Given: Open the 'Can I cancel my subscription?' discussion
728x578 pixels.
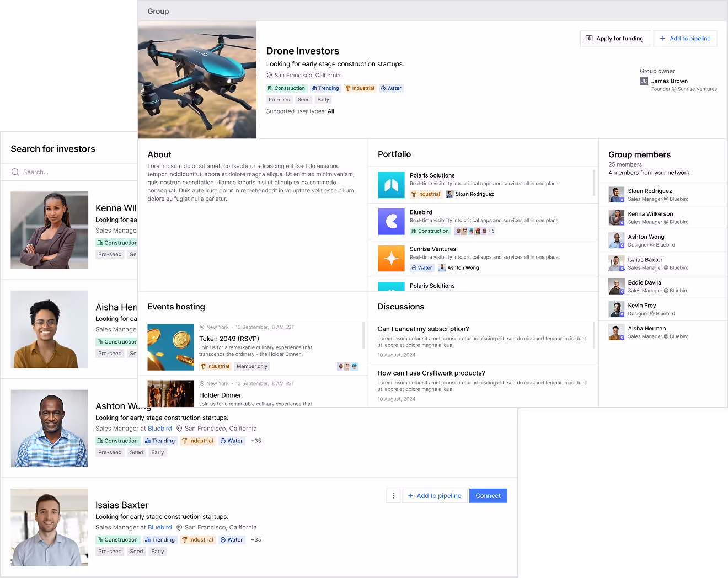Looking at the screenshot, I should pos(423,329).
